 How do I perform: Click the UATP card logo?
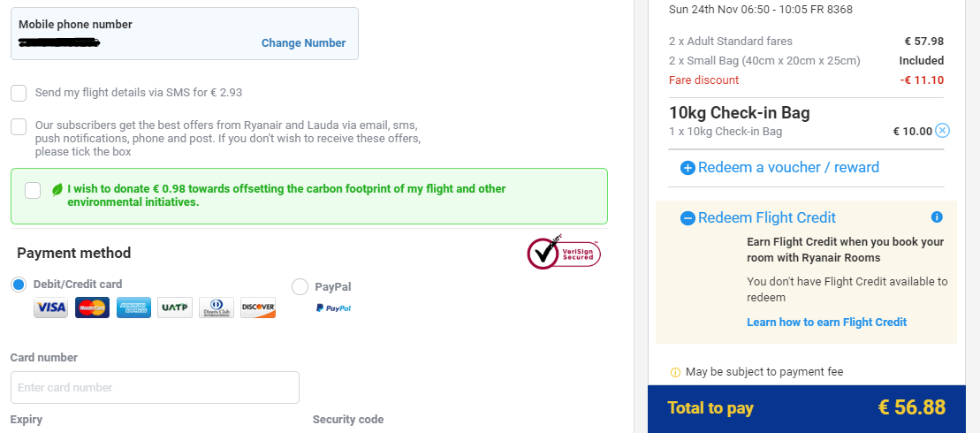point(175,308)
